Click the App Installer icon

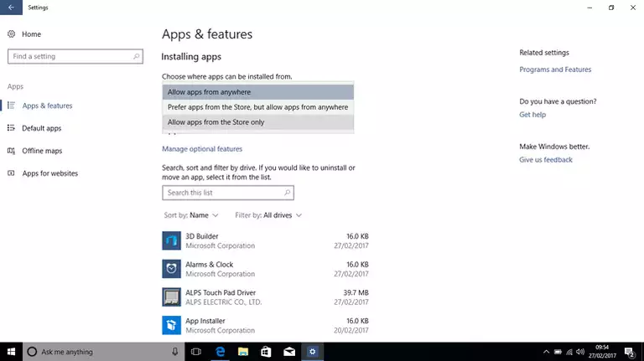click(171, 325)
